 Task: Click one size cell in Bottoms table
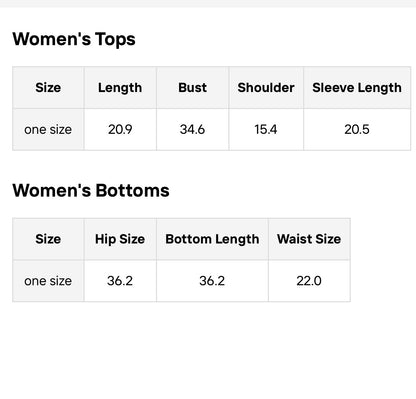click(48, 281)
